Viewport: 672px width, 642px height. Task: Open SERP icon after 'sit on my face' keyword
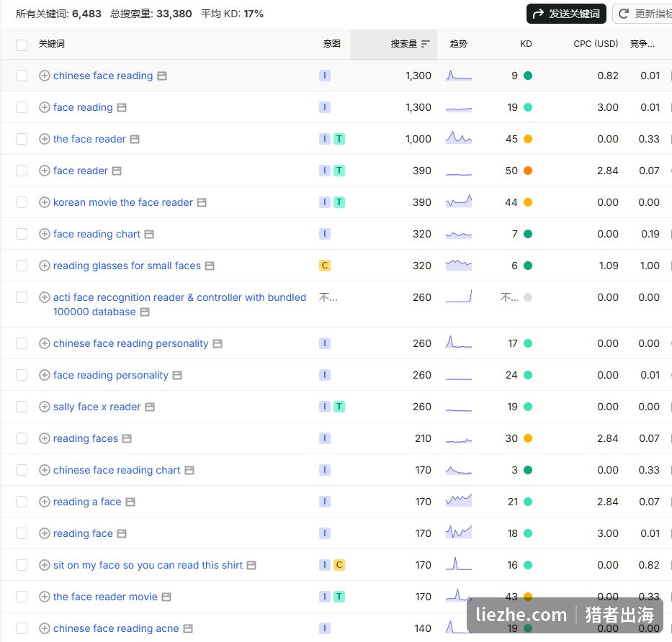251,566
